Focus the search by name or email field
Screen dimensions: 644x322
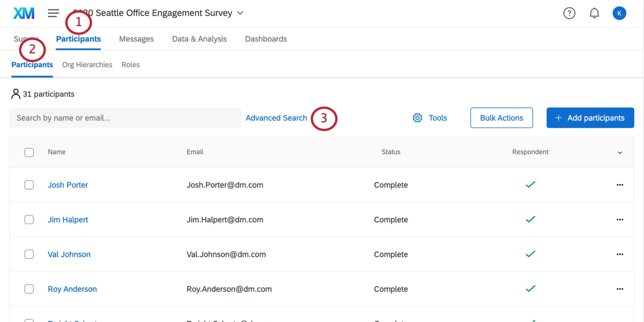[125, 118]
